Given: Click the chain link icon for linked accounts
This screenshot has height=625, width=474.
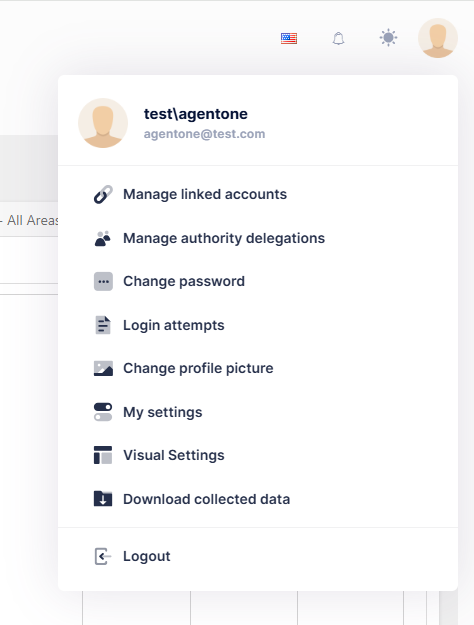Looking at the screenshot, I should (x=103, y=195).
